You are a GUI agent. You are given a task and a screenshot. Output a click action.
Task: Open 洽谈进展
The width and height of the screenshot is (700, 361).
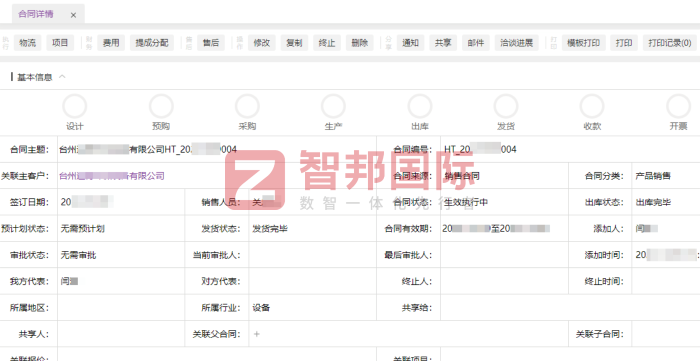(x=517, y=43)
